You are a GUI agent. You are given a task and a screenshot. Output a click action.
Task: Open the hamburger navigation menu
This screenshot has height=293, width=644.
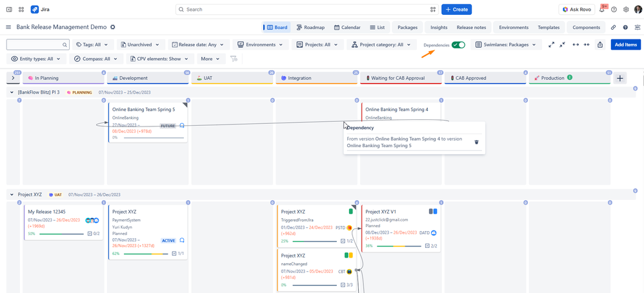(x=8, y=27)
